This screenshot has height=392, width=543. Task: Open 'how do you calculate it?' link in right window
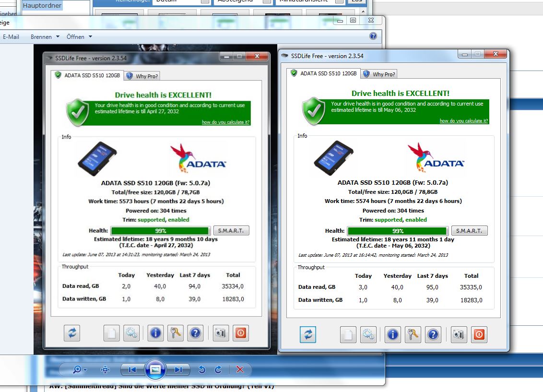click(x=464, y=121)
